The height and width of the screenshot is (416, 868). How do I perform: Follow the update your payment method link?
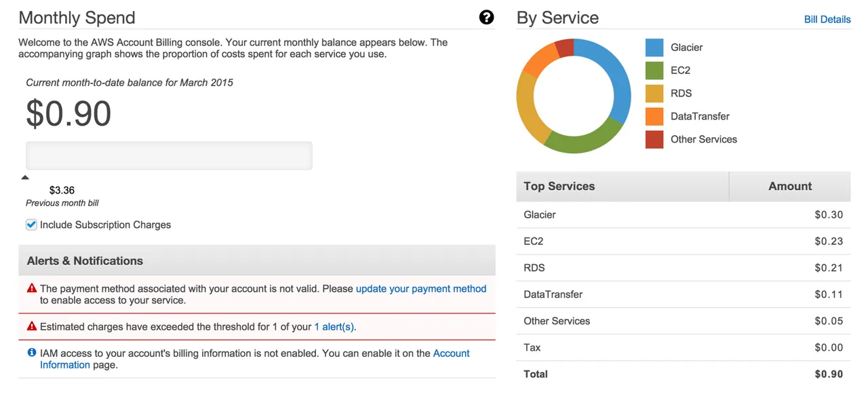pyautogui.click(x=421, y=288)
